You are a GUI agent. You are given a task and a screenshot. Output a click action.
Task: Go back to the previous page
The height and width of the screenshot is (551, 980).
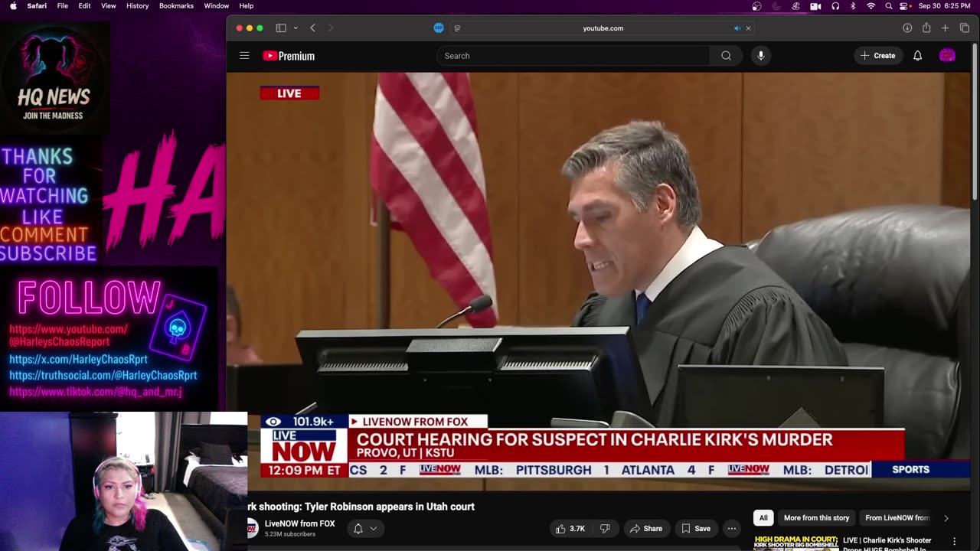312,28
